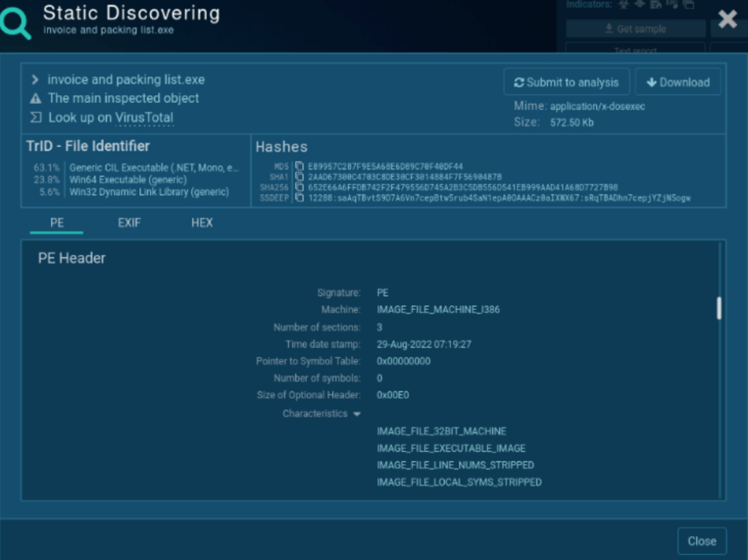Select the SHA256 hash value text

(462, 187)
